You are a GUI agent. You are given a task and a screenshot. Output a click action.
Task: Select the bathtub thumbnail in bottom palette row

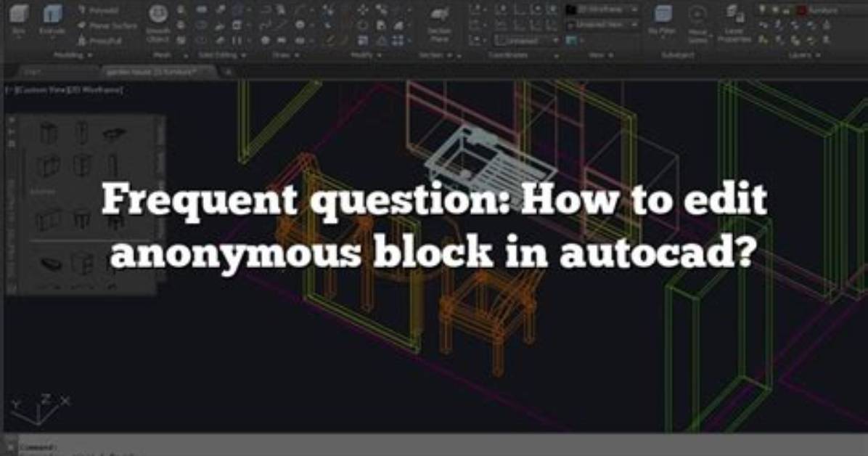click(x=51, y=263)
